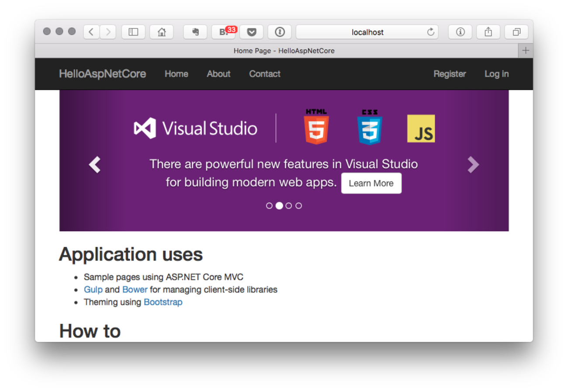Follow the Bower link
The height and width of the screenshot is (392, 568).
[135, 290]
